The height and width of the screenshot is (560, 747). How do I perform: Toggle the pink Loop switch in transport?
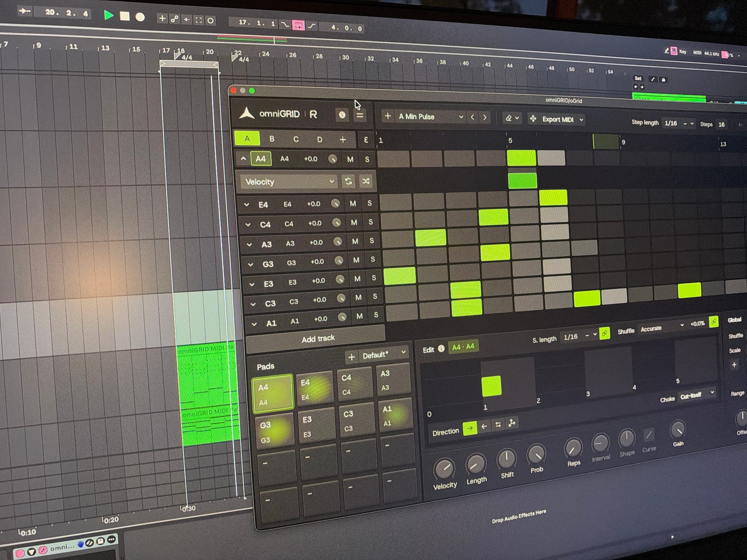coord(298,25)
